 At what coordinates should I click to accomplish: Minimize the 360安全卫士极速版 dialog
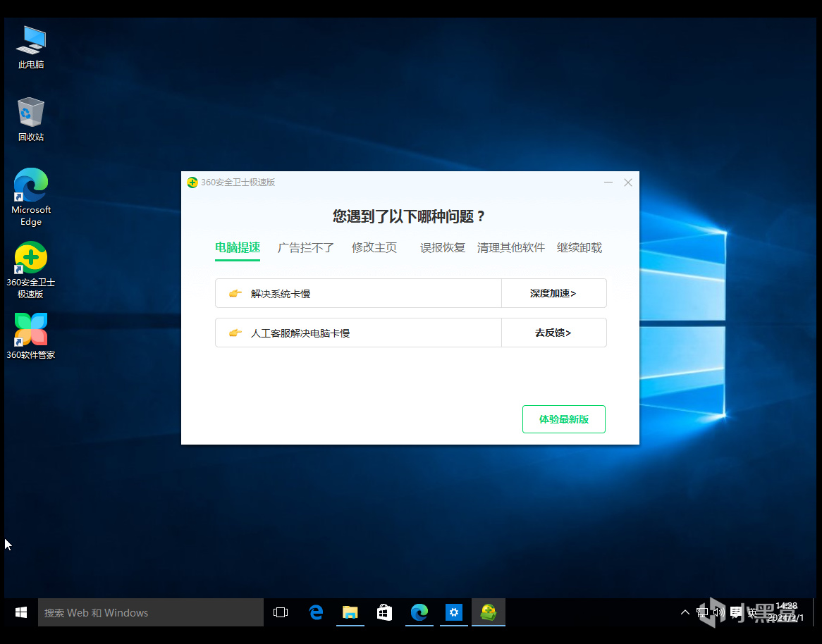(x=608, y=182)
